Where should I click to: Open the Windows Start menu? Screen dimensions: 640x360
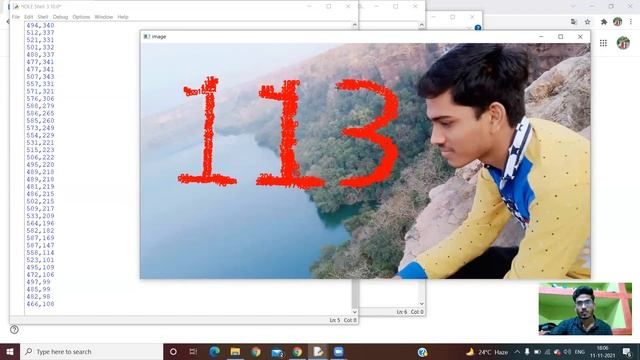point(10,351)
